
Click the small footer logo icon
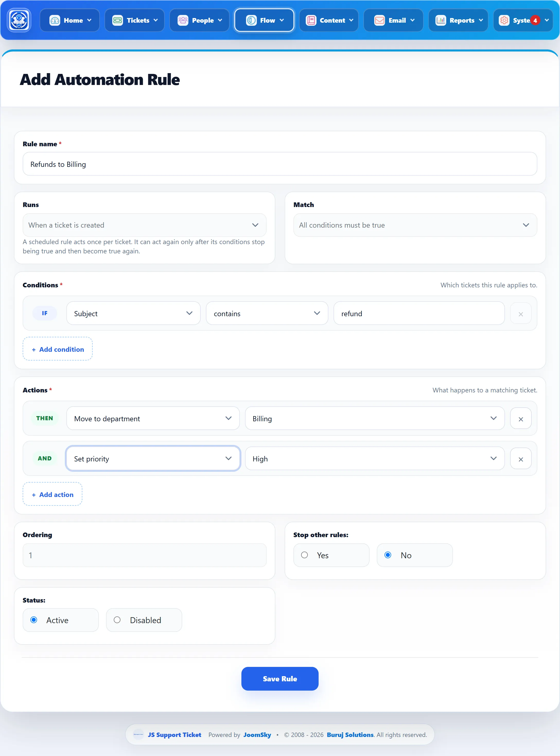coord(138,735)
